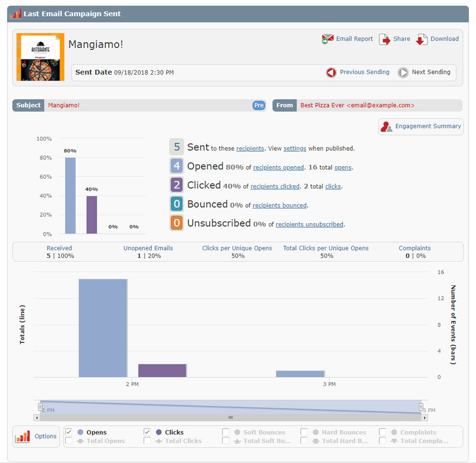Go to Previous Sending link
Image resolution: width=476 pixels, height=463 pixels.
365,72
